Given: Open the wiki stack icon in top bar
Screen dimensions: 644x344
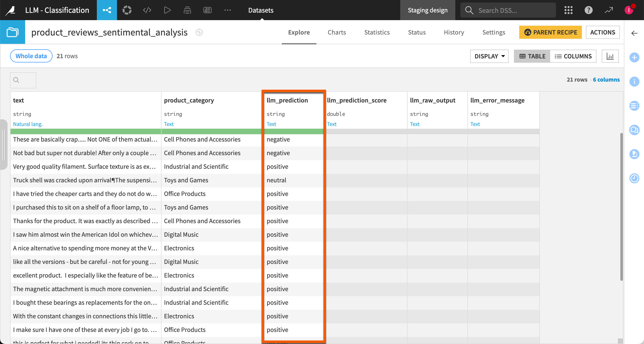Looking at the screenshot, I should click(187, 10).
